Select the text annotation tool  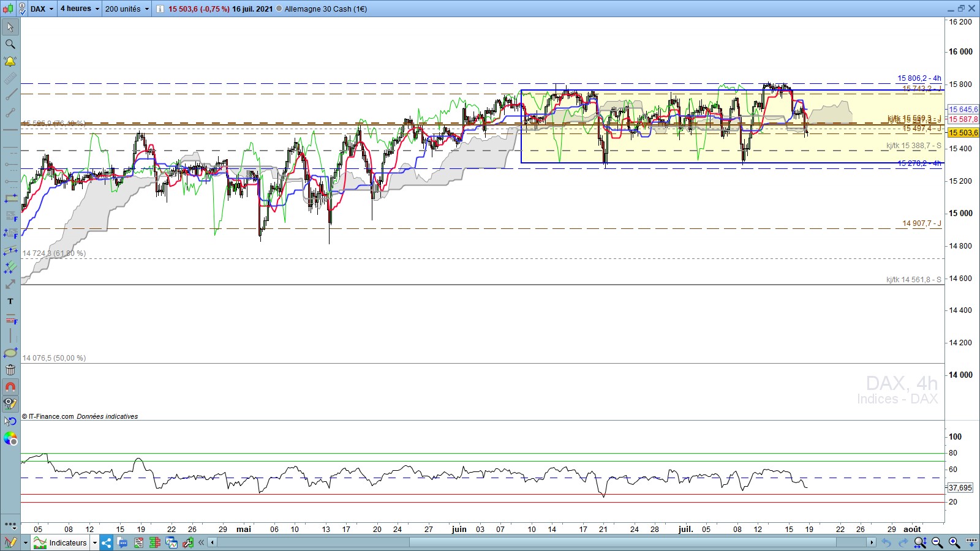[10, 301]
